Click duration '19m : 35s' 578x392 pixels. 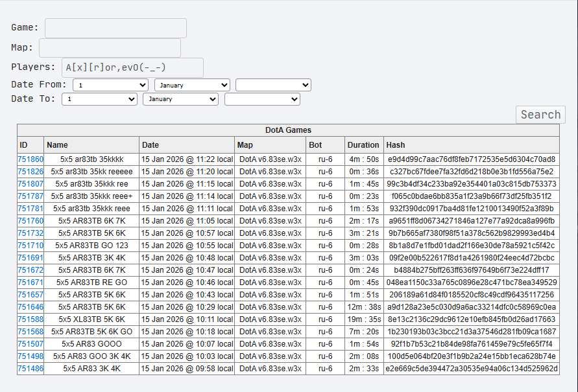click(x=364, y=319)
